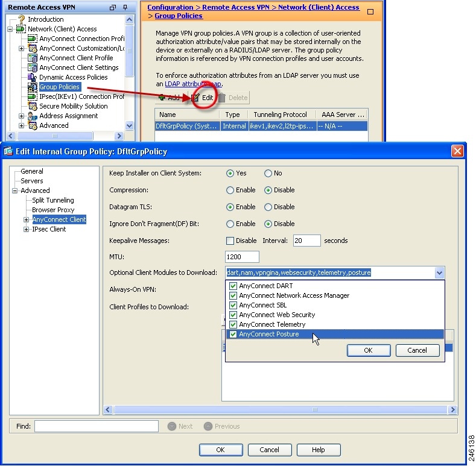
Task: Click the AnyConnect Customization icon
Action: tap(33, 48)
